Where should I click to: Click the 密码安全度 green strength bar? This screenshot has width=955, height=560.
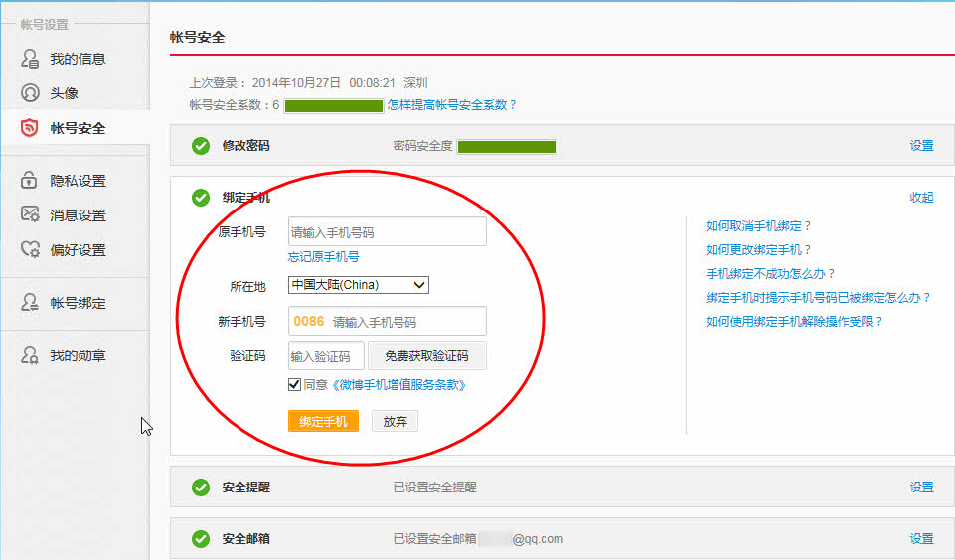point(507,147)
